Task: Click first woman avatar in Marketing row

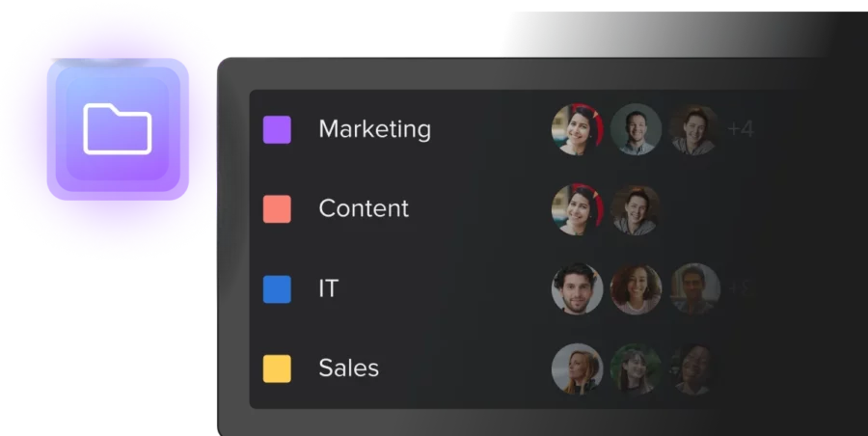Action: (x=578, y=129)
